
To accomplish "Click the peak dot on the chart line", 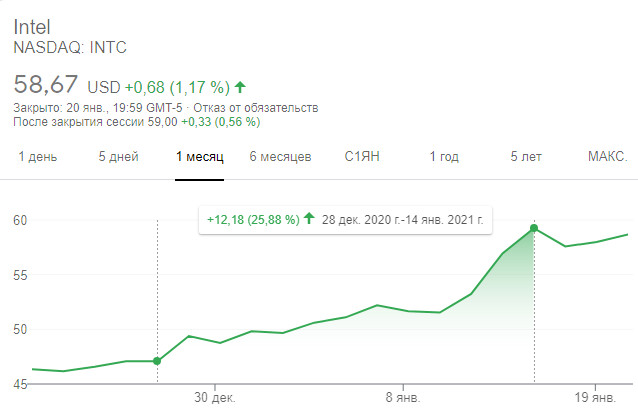I will [535, 228].
